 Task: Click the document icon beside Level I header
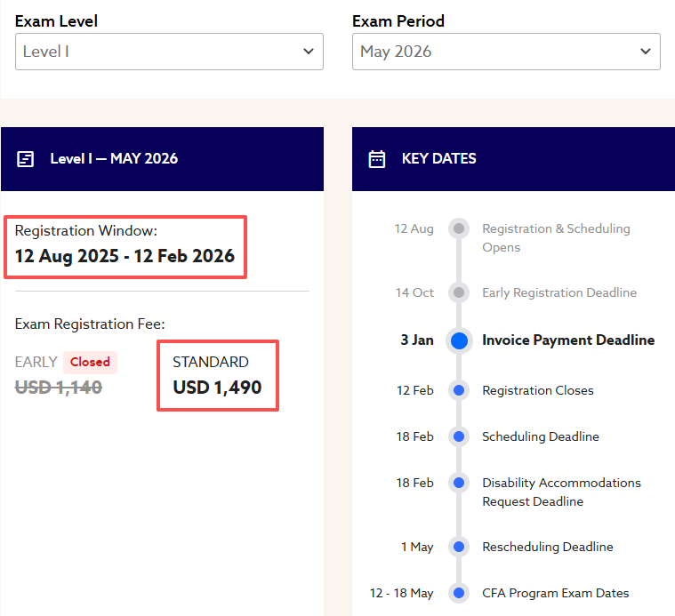click(26, 159)
